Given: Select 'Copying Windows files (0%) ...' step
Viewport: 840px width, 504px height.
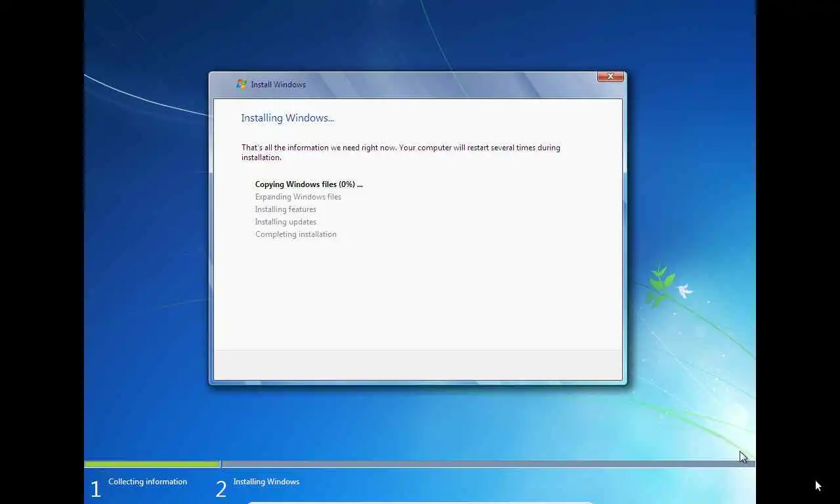Looking at the screenshot, I should coord(309,184).
